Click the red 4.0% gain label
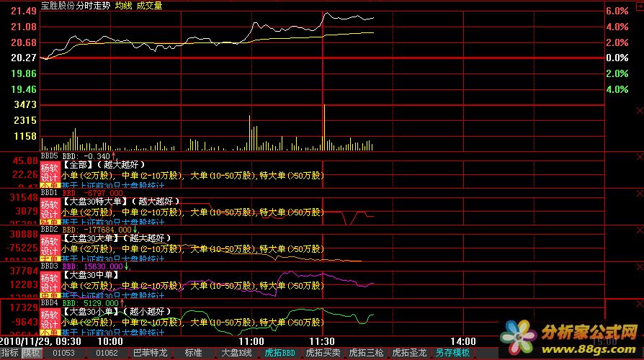 point(617,27)
